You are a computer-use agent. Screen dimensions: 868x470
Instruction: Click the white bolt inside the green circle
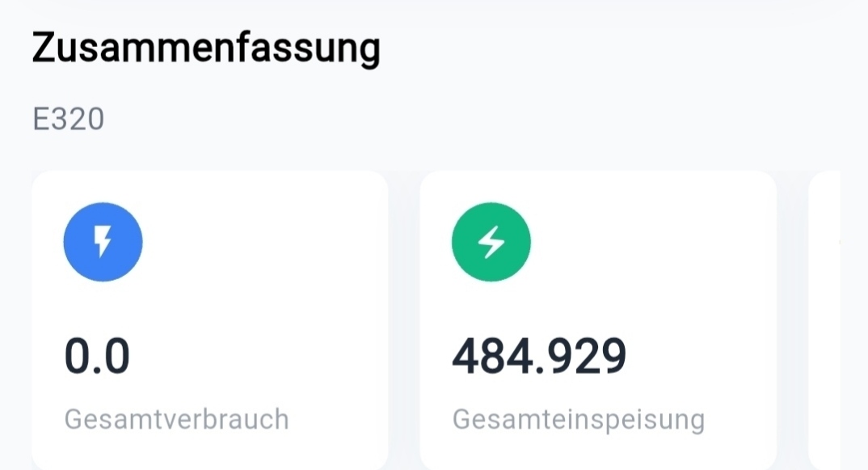coord(491,241)
